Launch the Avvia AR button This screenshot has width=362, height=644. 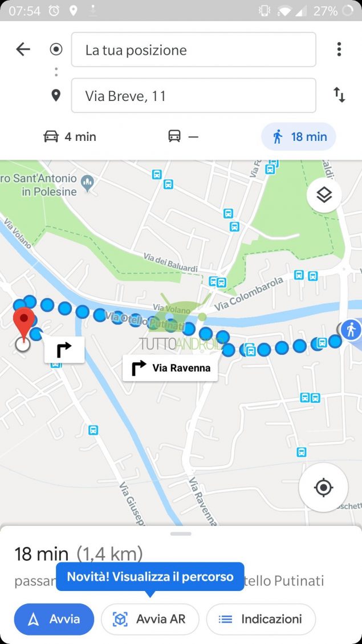150,619
